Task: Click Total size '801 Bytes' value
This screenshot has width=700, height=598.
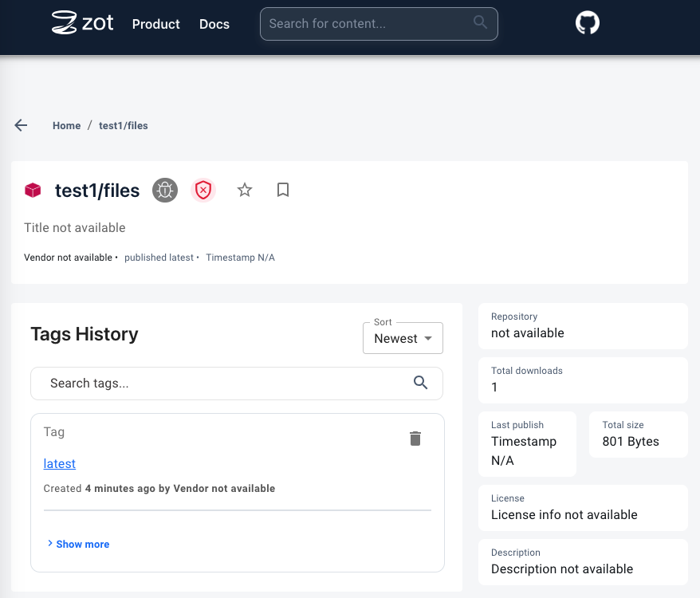Action: tap(631, 441)
